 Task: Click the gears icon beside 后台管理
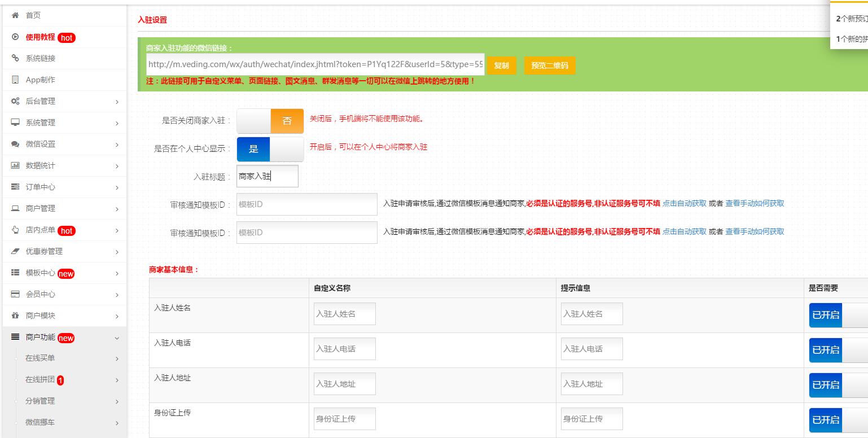(x=15, y=101)
